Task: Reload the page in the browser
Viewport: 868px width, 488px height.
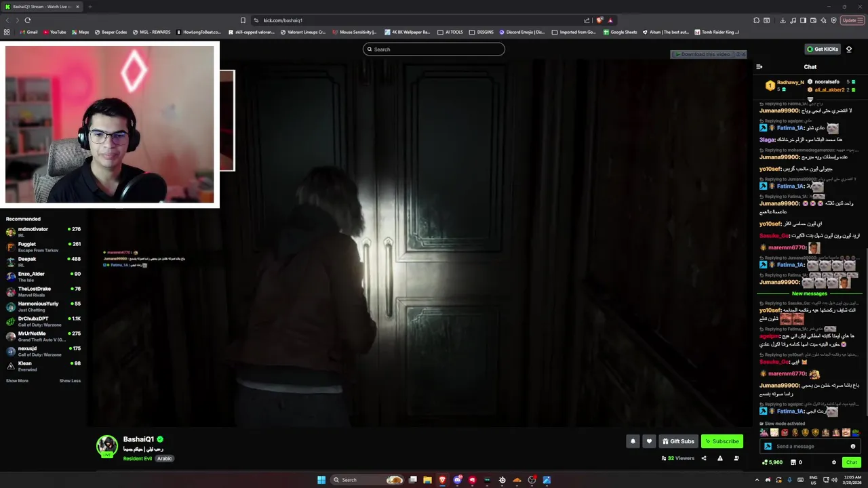Action: (x=28, y=20)
